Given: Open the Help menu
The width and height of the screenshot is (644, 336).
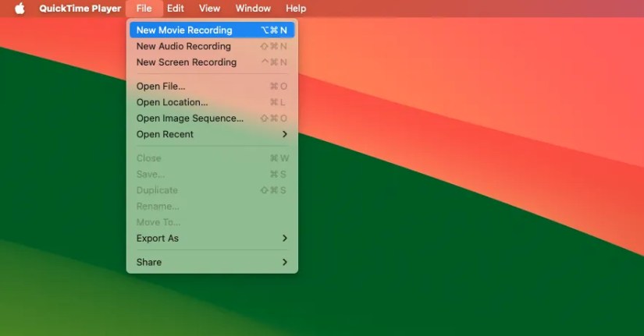Looking at the screenshot, I should coord(296,9).
